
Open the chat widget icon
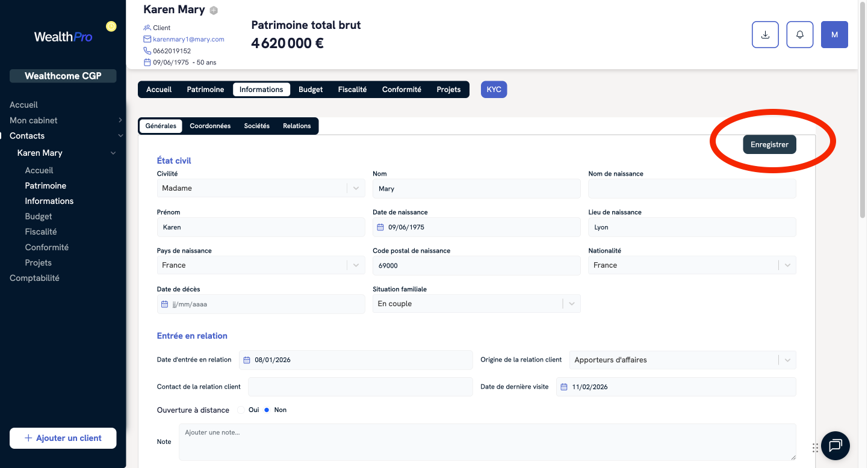[835, 446]
